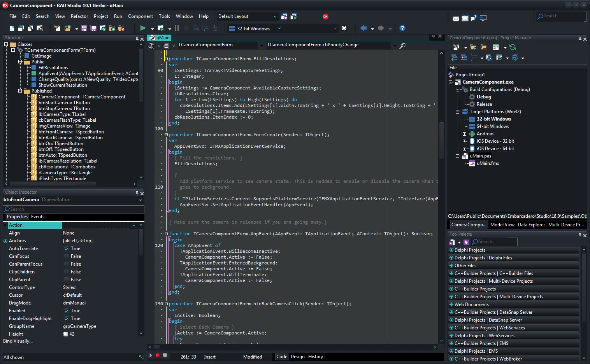Click the magnifier icon in editor navigation bar
The height and width of the screenshot is (364, 590).
(x=402, y=45)
